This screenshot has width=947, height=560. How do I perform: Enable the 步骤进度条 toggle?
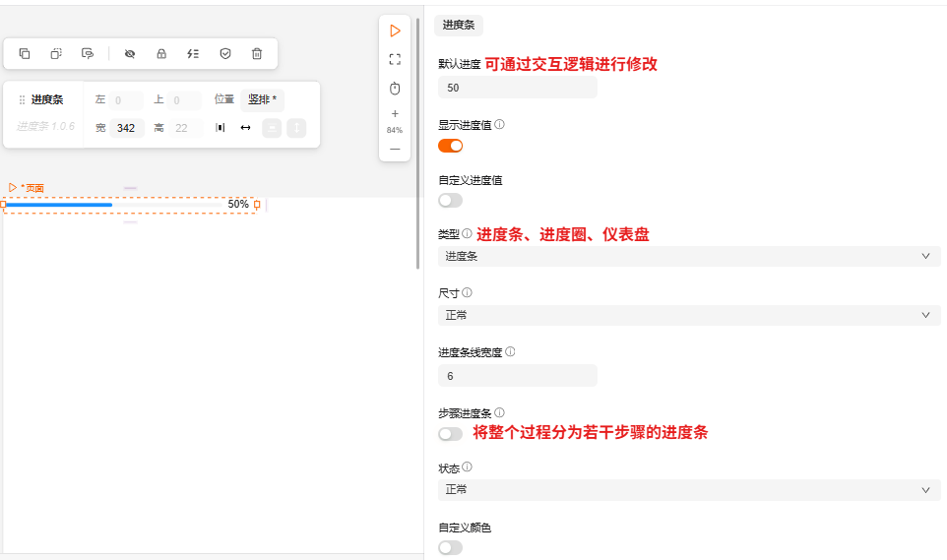tap(451, 434)
